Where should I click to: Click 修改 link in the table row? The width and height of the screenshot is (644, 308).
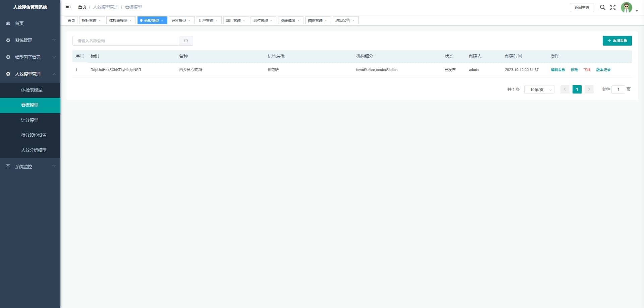(x=574, y=70)
